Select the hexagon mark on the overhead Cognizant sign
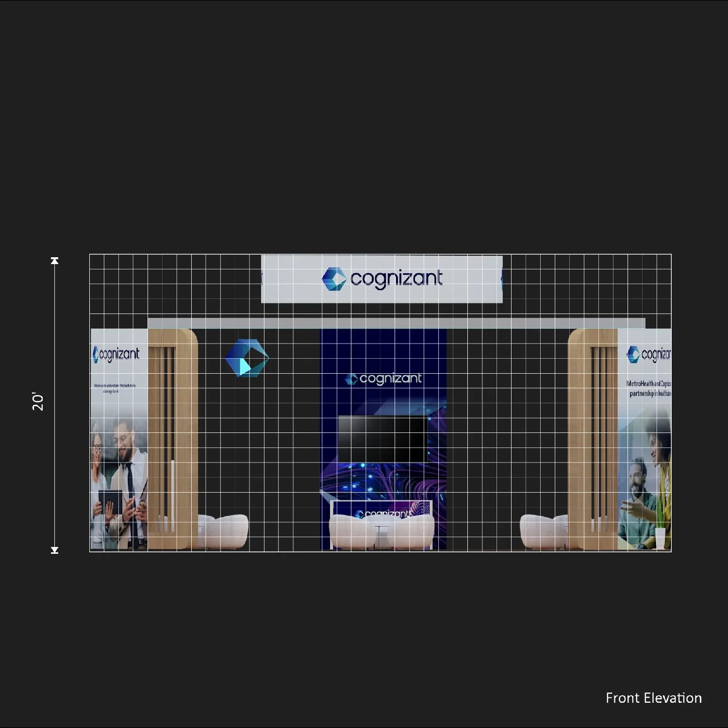The height and width of the screenshot is (728, 728). 334,279
